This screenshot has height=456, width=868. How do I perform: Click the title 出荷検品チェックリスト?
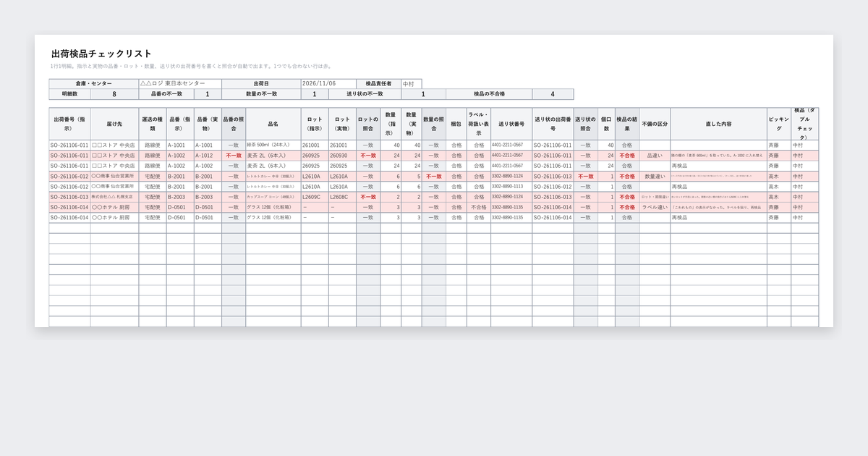tap(101, 54)
